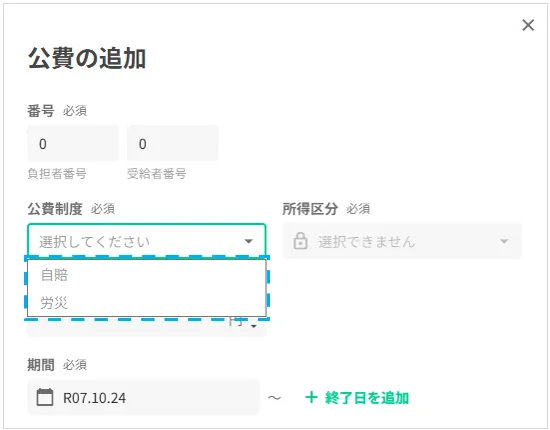This screenshot has height=430, width=550.
Task: Click the 負担者番号 number field
Action: (x=73, y=143)
